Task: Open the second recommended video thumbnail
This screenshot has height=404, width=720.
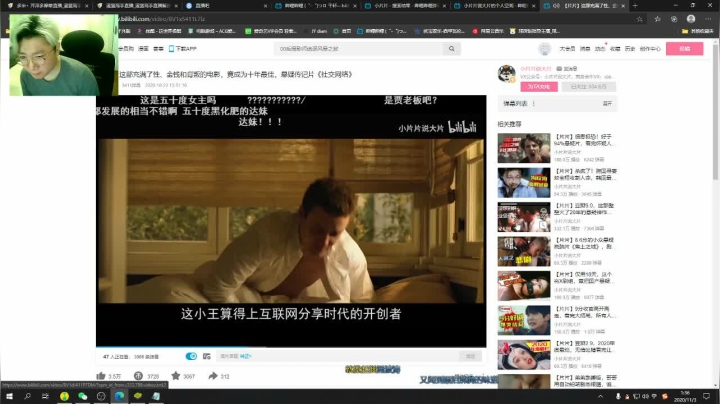Action: (x=523, y=183)
